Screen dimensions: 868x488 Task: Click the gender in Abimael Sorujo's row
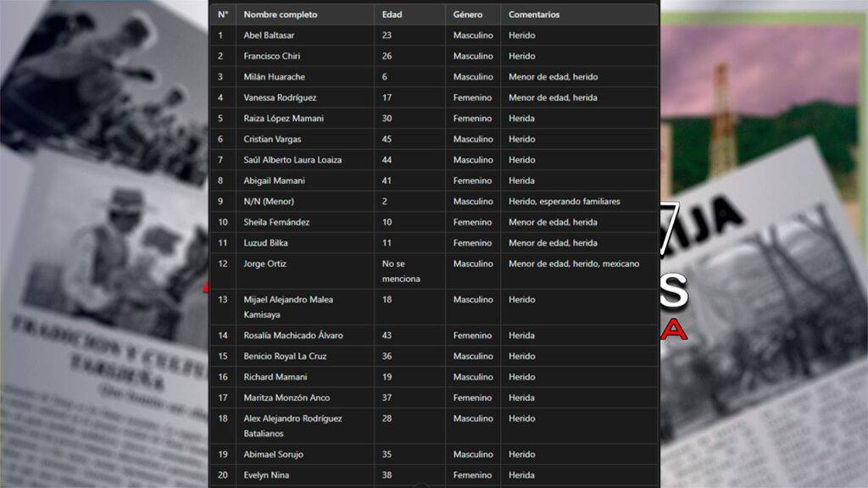click(473, 454)
